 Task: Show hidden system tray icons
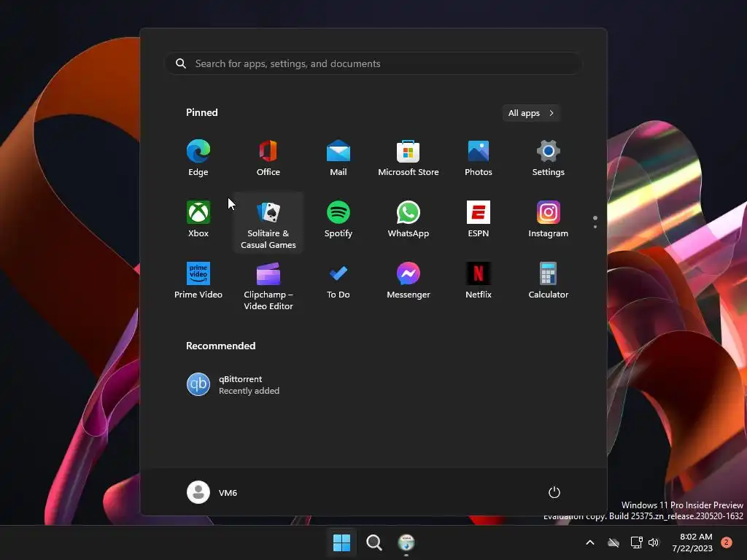pyautogui.click(x=589, y=542)
